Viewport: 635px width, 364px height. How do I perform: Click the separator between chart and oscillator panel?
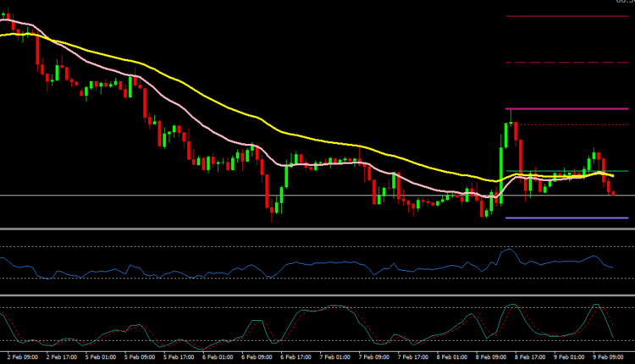tap(317, 229)
